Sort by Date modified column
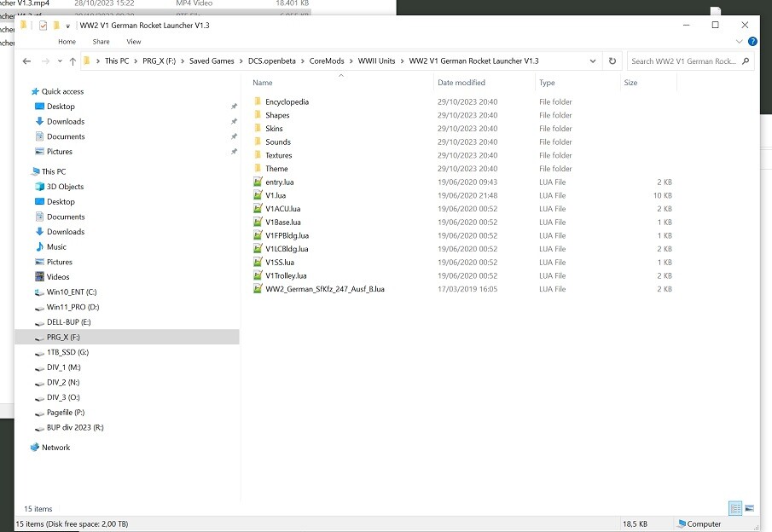This screenshot has height=532, width=772. tap(461, 83)
